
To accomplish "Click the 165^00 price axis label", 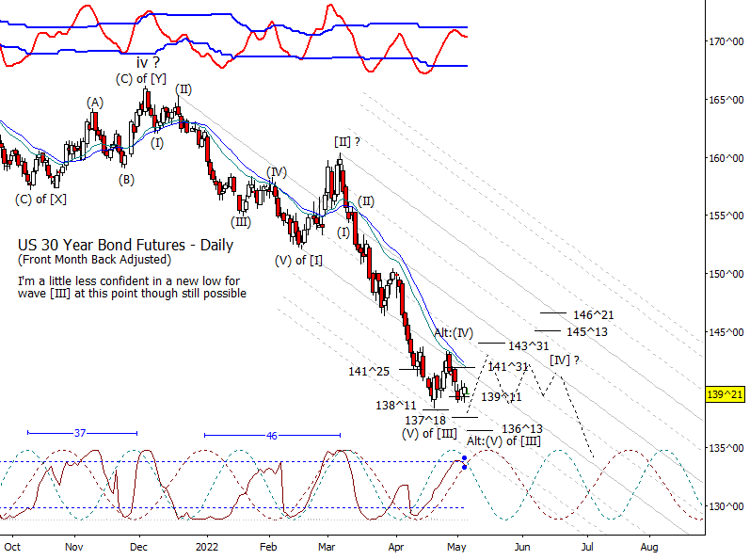I will tap(726, 100).
